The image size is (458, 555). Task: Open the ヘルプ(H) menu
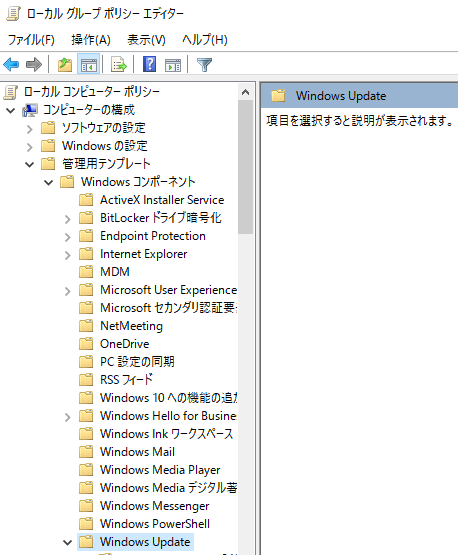pos(205,40)
